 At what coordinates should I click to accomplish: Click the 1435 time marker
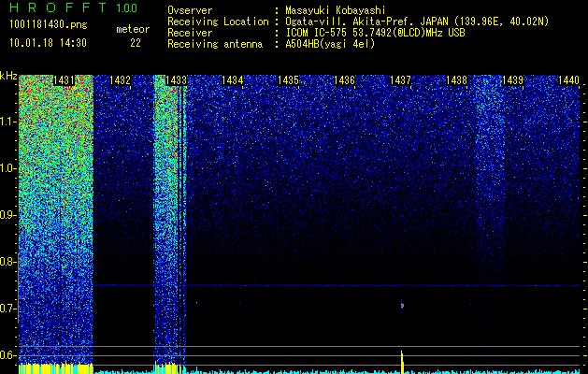coord(288,80)
